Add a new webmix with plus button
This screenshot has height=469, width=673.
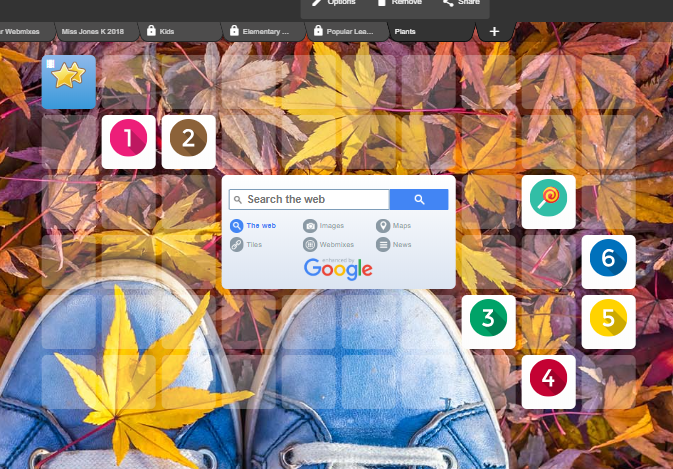pos(494,32)
